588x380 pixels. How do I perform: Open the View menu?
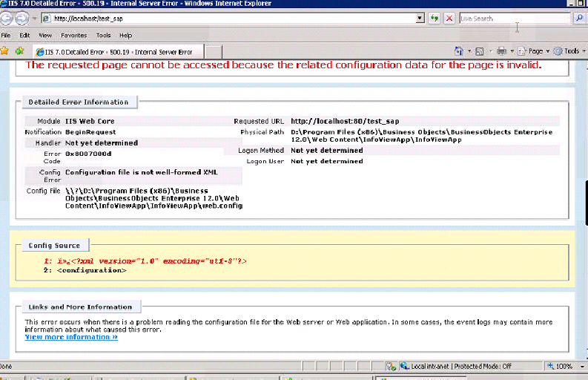pyautogui.click(x=45, y=36)
